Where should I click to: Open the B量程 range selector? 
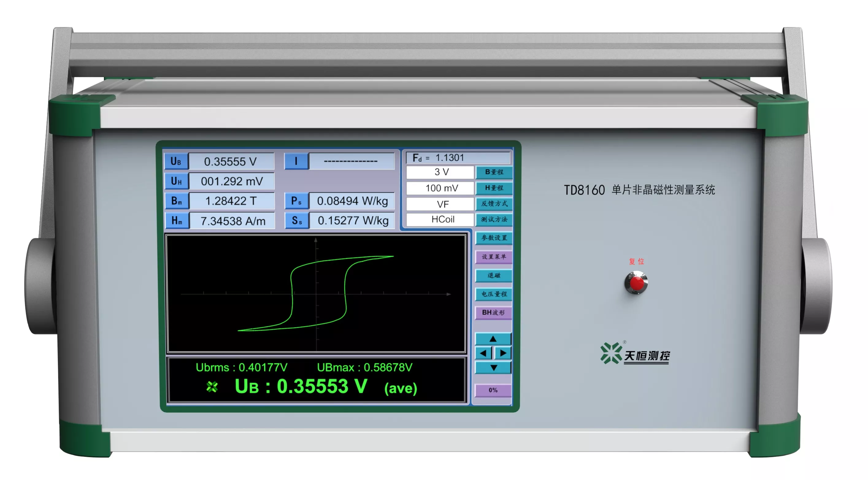coord(494,172)
